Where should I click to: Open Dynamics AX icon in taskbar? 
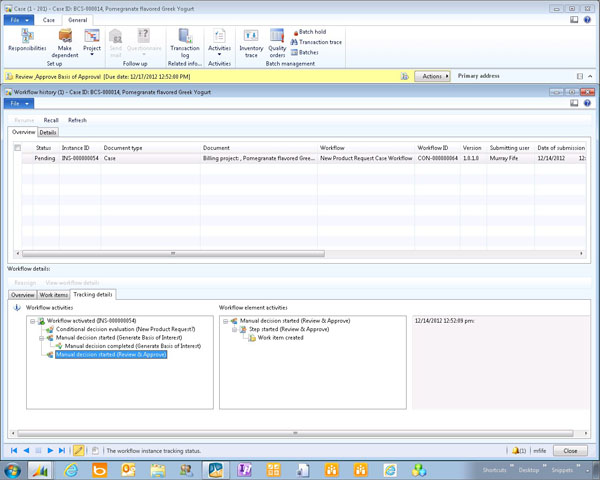tap(40, 470)
